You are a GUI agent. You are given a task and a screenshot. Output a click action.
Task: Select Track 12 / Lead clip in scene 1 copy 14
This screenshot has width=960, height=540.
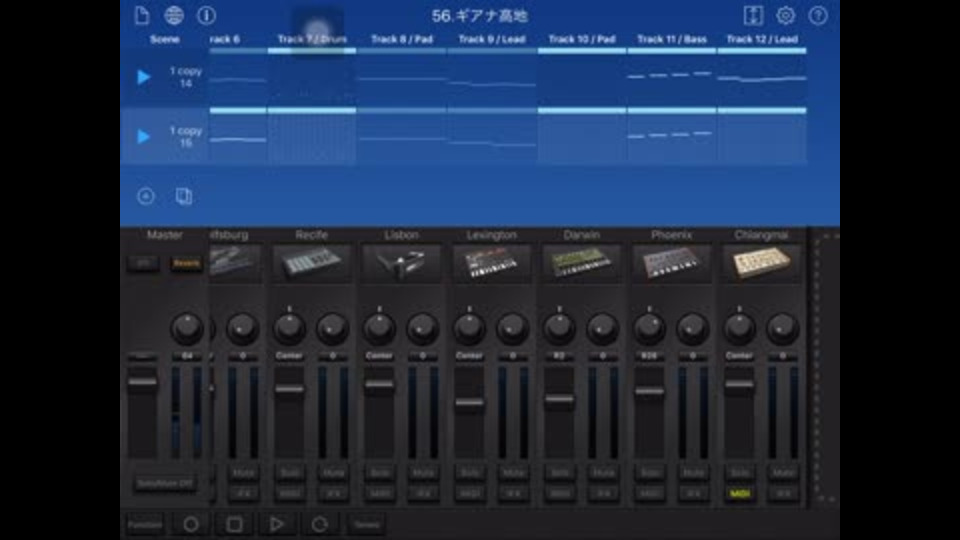pyautogui.click(x=762, y=77)
